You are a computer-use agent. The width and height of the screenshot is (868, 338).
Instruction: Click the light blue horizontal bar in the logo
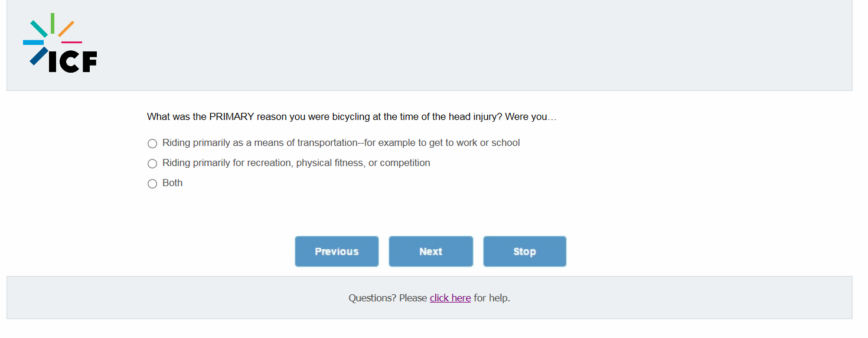(x=33, y=43)
